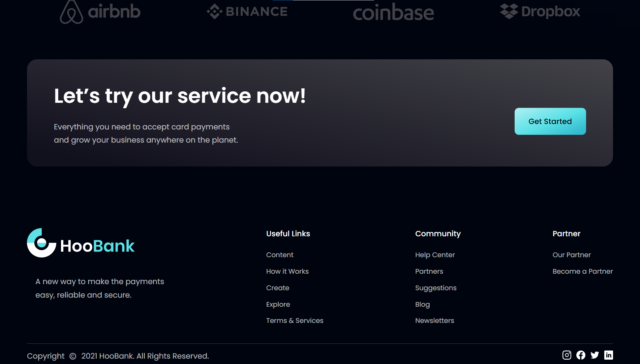
Task: Open the Terms & Services page
Action: (x=295, y=321)
